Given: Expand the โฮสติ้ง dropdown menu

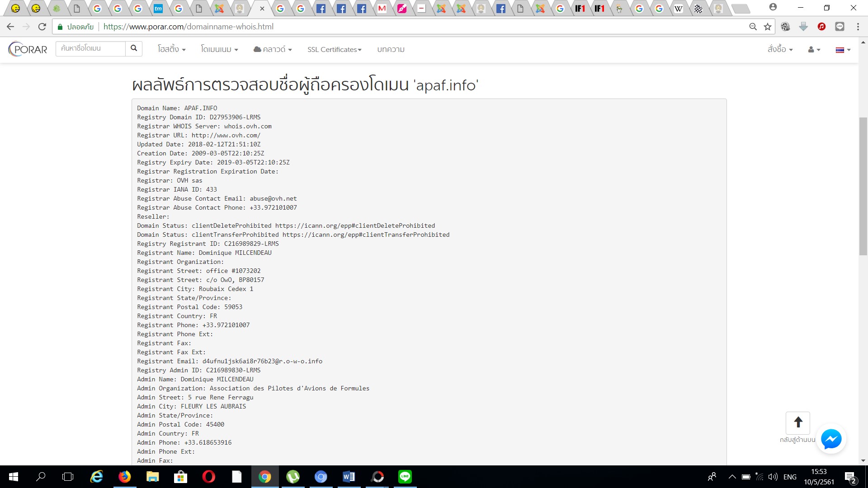Looking at the screenshot, I should [x=171, y=49].
